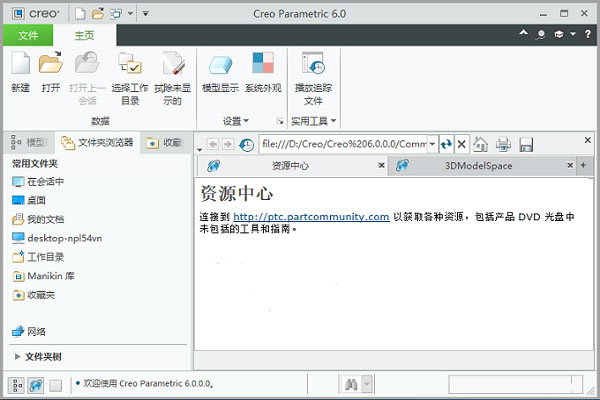Screen dimensions: 600x400
Task: Click the 播放追踪文件 play trail file icon
Action: tap(313, 66)
